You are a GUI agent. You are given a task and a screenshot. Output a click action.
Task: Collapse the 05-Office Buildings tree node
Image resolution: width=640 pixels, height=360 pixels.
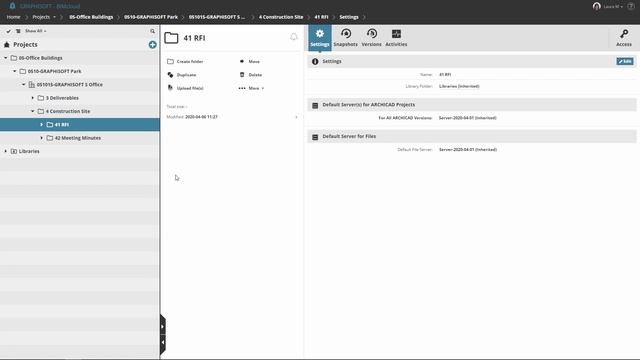6,58
